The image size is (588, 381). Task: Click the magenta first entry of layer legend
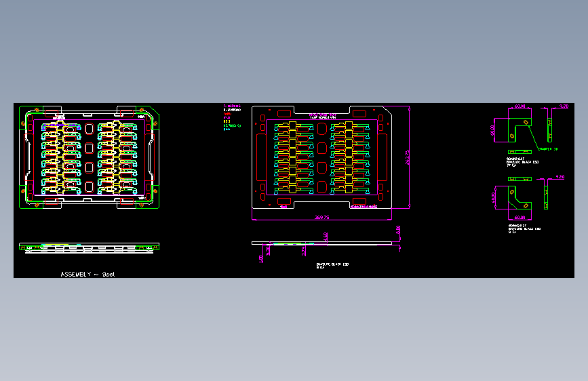click(x=232, y=106)
